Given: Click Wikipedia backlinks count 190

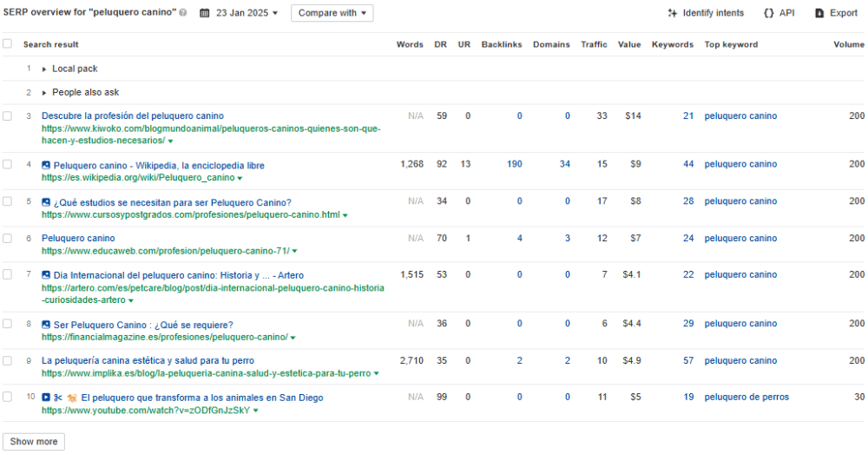Looking at the screenshot, I should [x=514, y=164].
